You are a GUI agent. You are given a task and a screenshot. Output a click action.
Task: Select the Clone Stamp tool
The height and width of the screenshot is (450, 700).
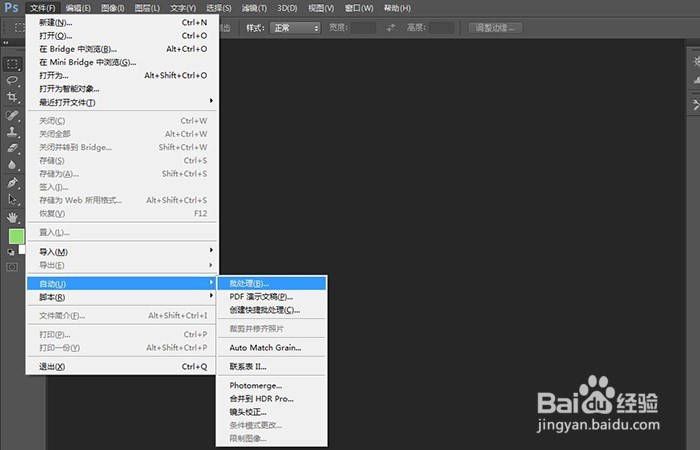pos(12,132)
